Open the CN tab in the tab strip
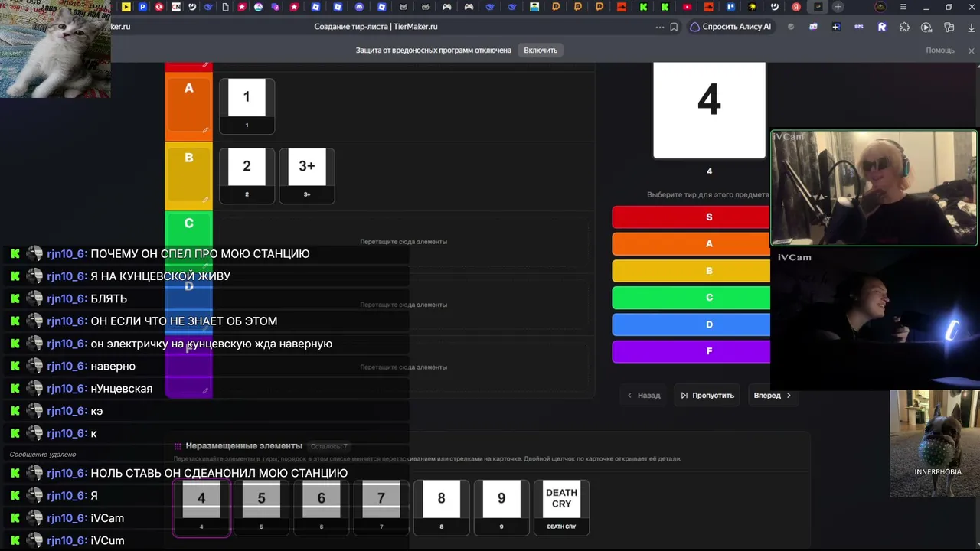This screenshot has width=980, height=551. pos(176,7)
